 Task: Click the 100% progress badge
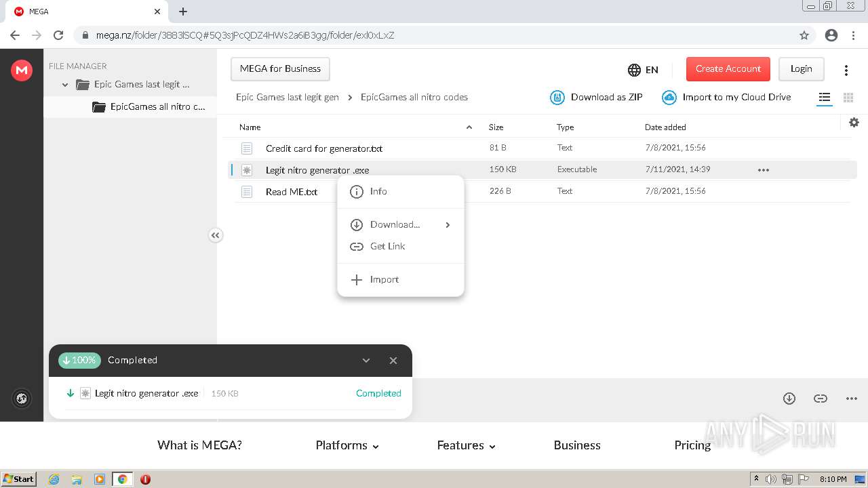79,361
